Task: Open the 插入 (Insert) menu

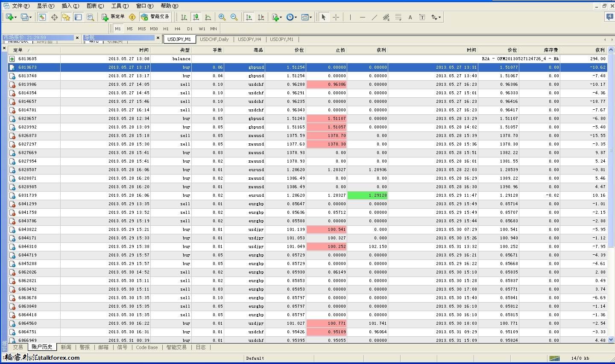Action: (x=70, y=6)
